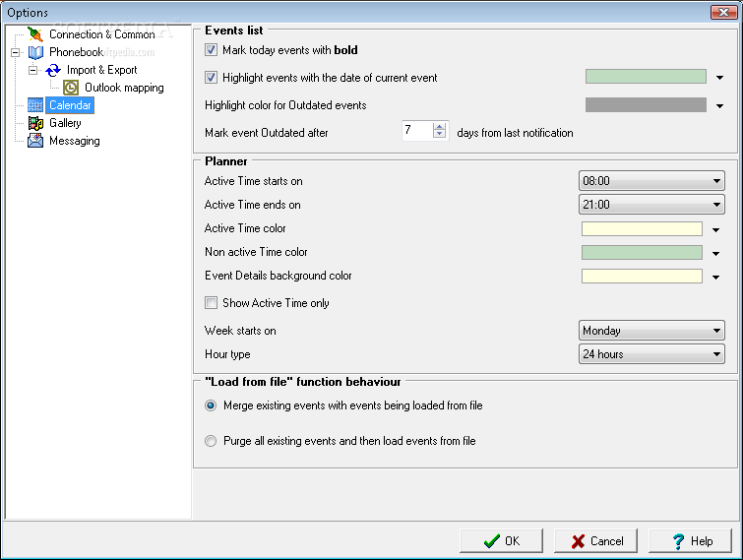
Task: Click the Messaging envelope icon
Action: (35, 141)
